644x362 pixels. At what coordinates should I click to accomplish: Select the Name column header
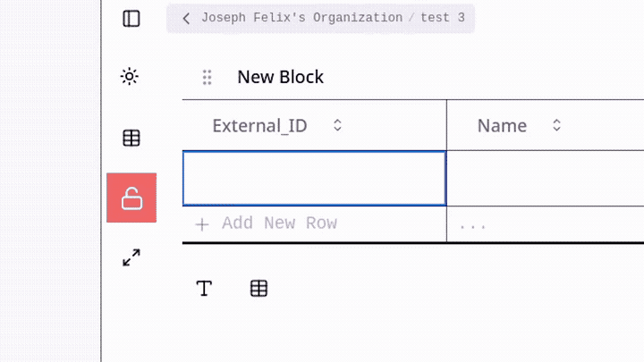[x=502, y=126]
